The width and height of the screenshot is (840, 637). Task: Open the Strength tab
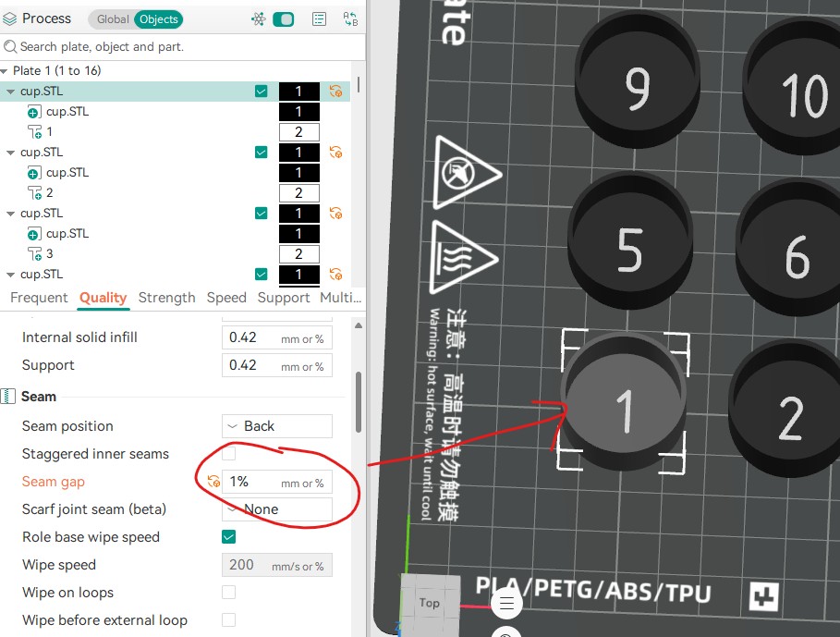click(x=166, y=298)
